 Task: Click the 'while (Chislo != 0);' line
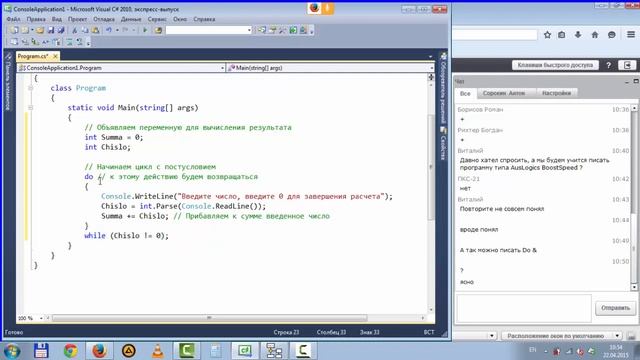[126, 236]
